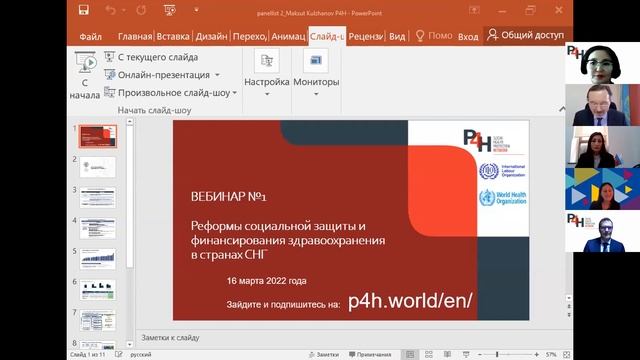Switch to Normal view icon
The image size is (640, 360).
[410, 355]
